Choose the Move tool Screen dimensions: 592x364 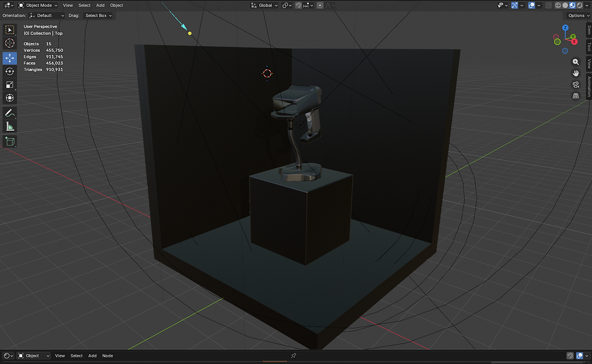pyautogui.click(x=10, y=58)
